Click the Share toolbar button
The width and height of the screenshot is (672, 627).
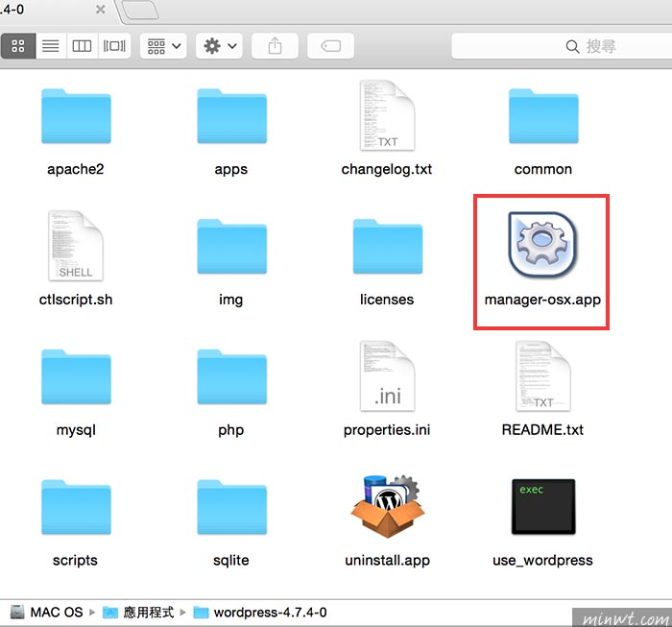[275, 46]
